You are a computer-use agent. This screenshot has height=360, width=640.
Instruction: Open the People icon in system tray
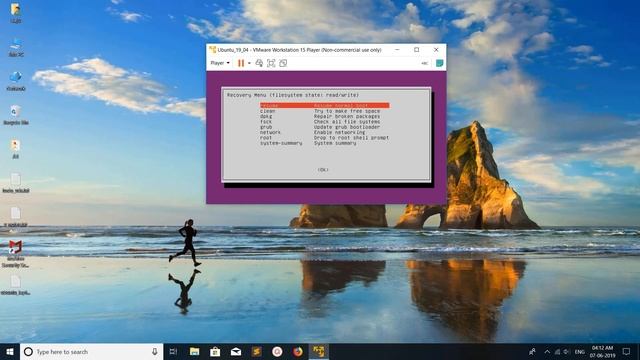(x=532, y=351)
